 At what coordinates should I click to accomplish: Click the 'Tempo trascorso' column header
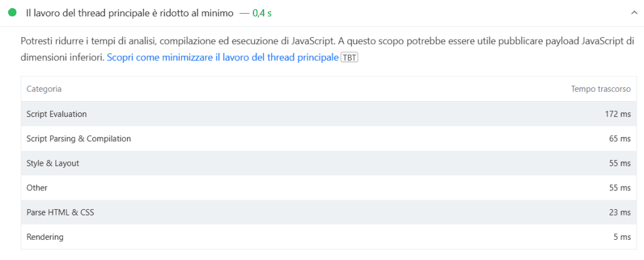[x=601, y=89]
